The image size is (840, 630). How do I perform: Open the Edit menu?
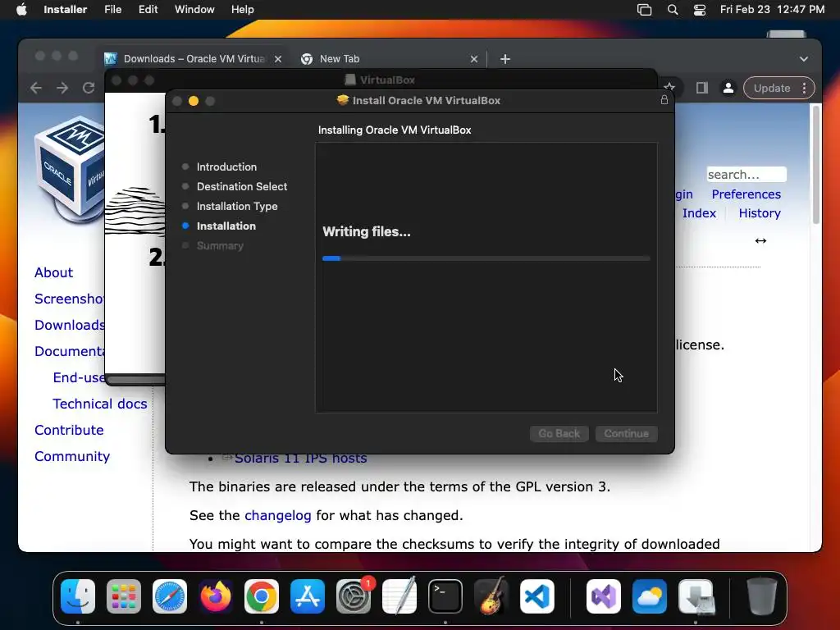click(x=148, y=9)
